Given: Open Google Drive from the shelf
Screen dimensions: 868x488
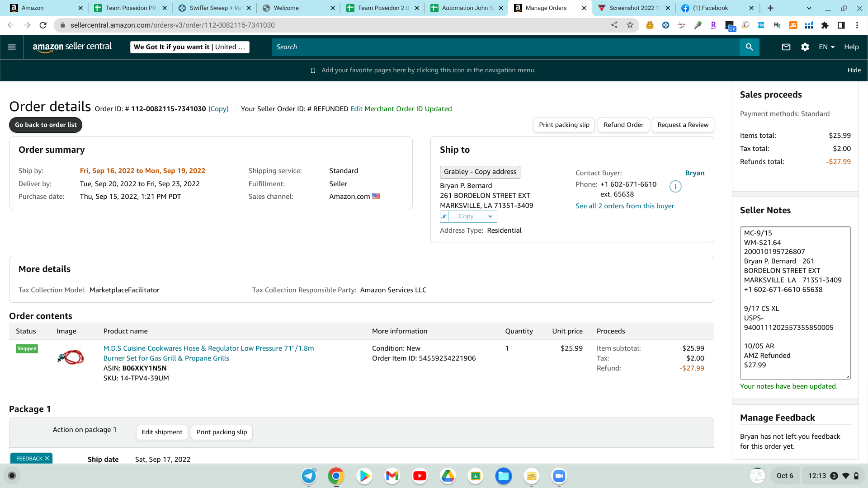Looking at the screenshot, I should point(448,476).
